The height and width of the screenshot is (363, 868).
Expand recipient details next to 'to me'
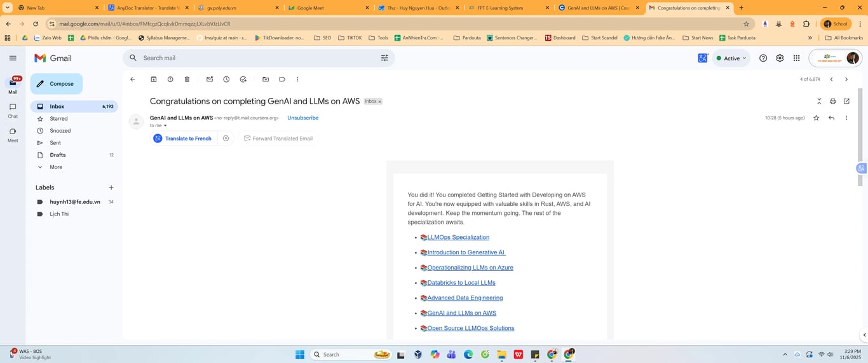[x=165, y=125]
